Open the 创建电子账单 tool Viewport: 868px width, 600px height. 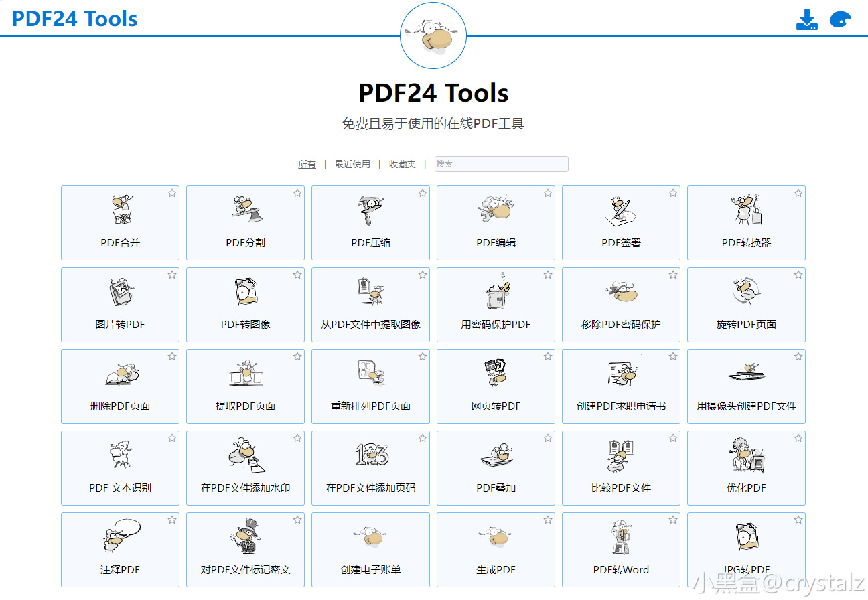(370, 550)
